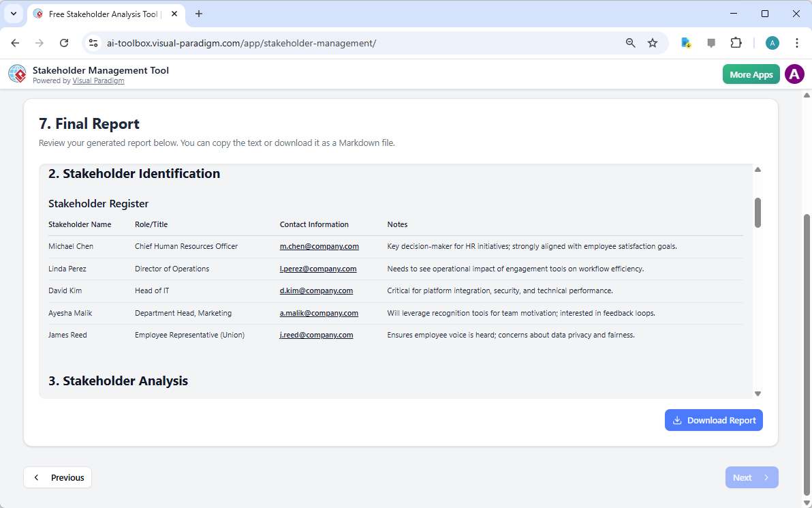The image size is (812, 508).
Task: Bookmark this page with the star icon
Action: [x=653, y=42]
